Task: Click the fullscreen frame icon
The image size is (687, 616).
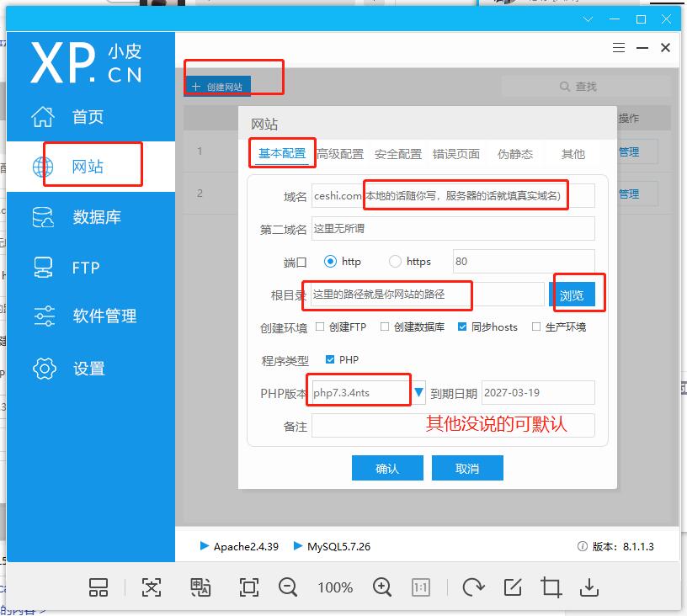Action: click(x=249, y=587)
